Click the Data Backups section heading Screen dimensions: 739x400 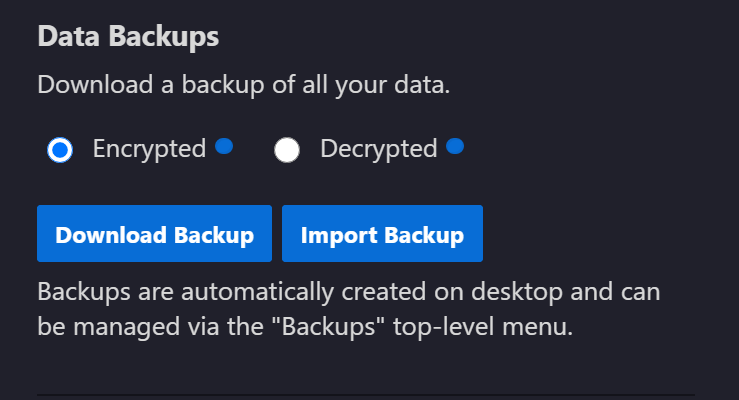pos(128,37)
